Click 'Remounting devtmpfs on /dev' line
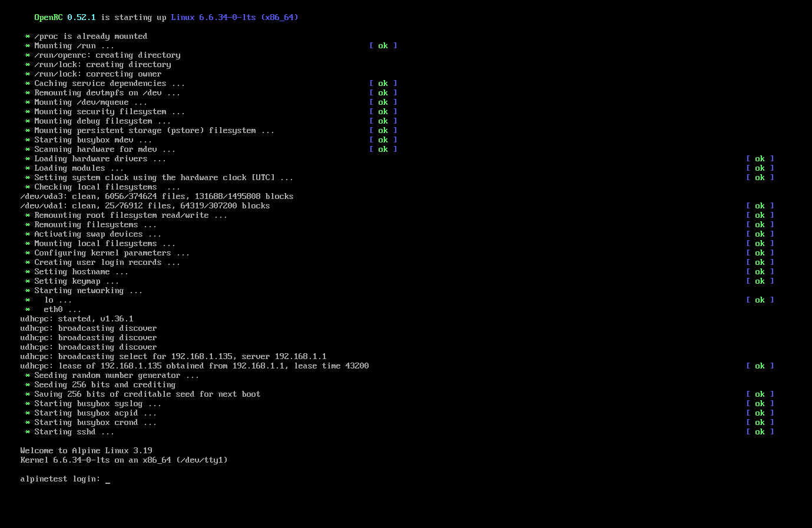 pos(102,93)
